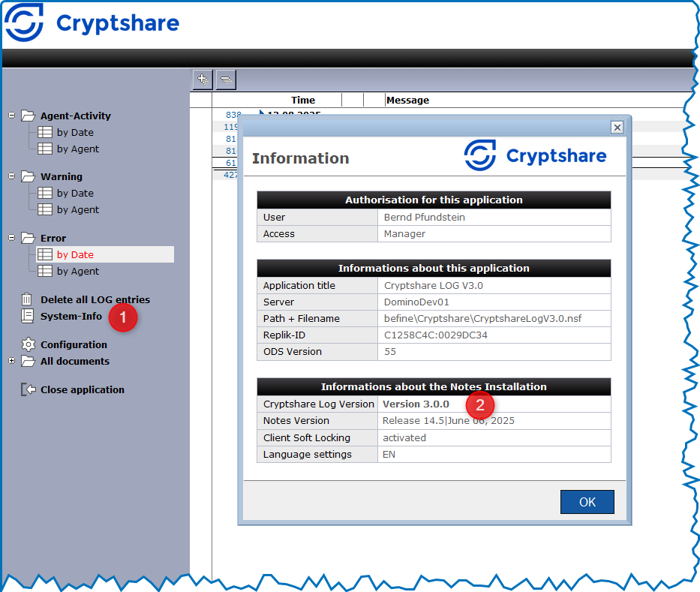Image resolution: width=700 pixels, height=592 pixels.
Task: Close the Information dialog with X
Action: (617, 128)
